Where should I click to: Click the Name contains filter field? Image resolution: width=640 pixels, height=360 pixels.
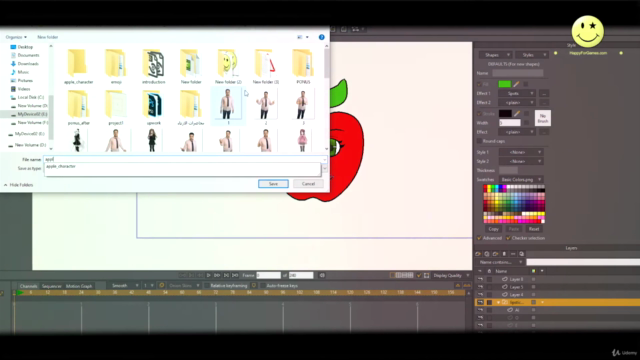pyautogui.click(x=583, y=262)
